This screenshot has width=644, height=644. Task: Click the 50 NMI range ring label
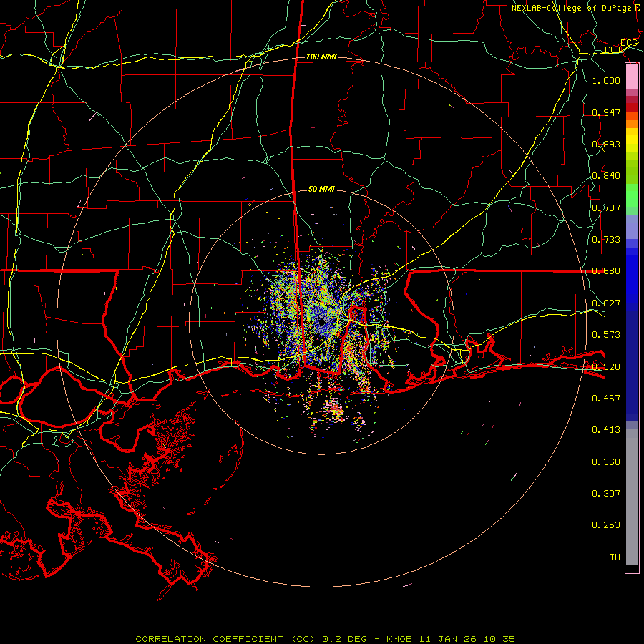[x=321, y=189]
